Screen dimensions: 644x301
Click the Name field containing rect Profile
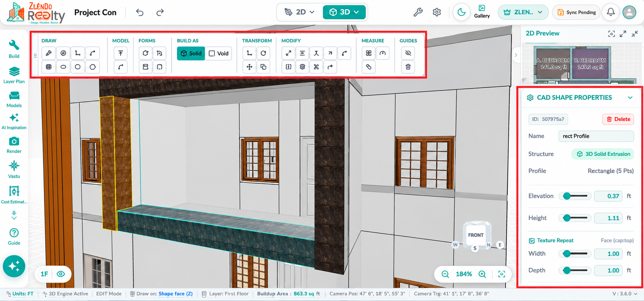click(596, 136)
